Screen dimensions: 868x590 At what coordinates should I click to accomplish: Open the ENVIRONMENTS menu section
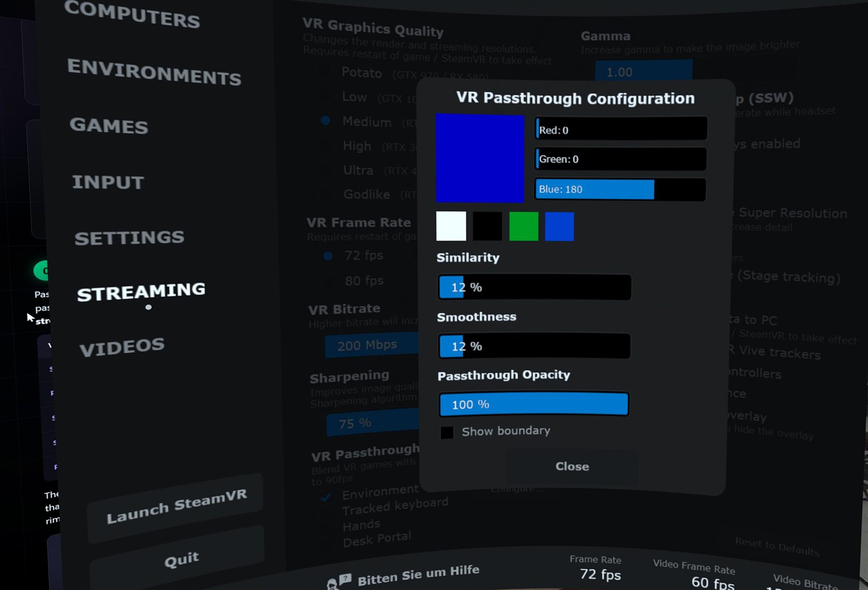coord(154,72)
